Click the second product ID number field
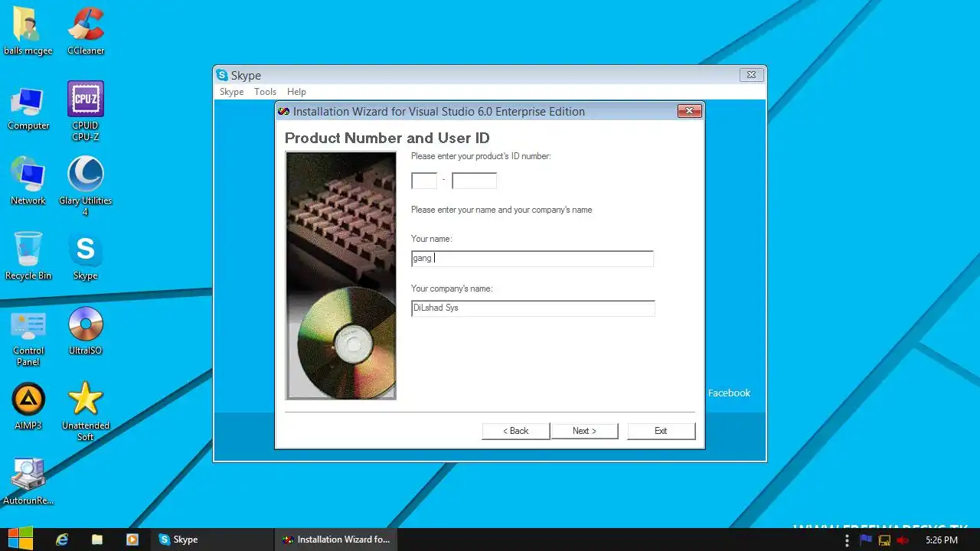Viewport: 980px width, 551px height. click(474, 181)
